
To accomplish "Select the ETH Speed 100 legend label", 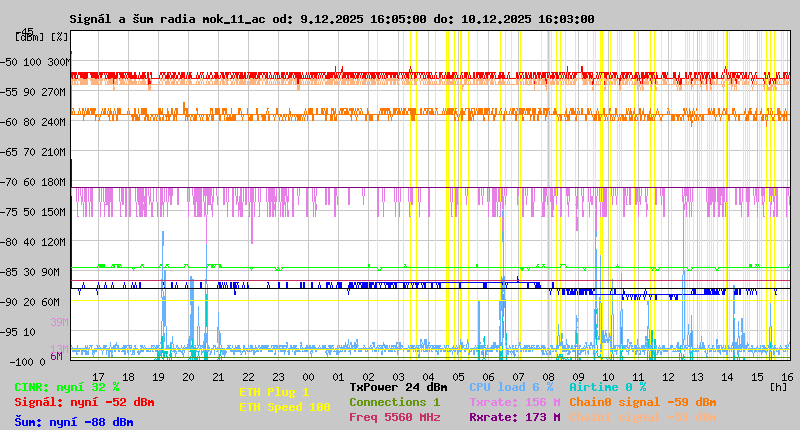I will pos(284,407).
